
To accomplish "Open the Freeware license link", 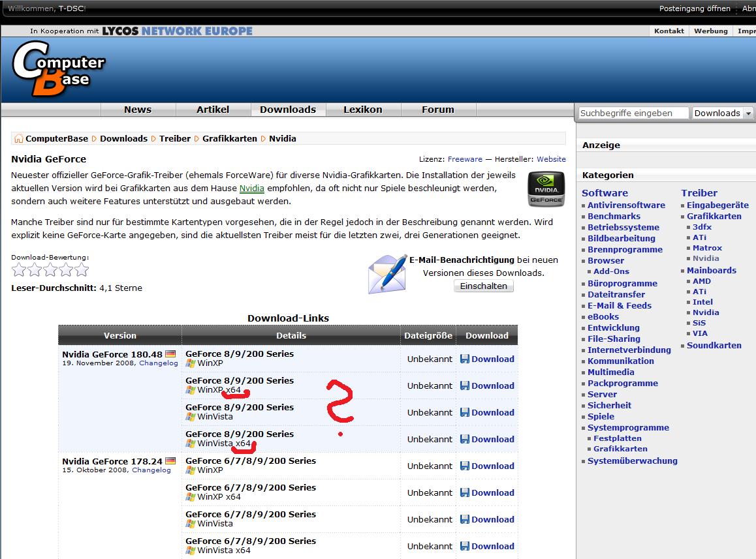I will tap(465, 159).
